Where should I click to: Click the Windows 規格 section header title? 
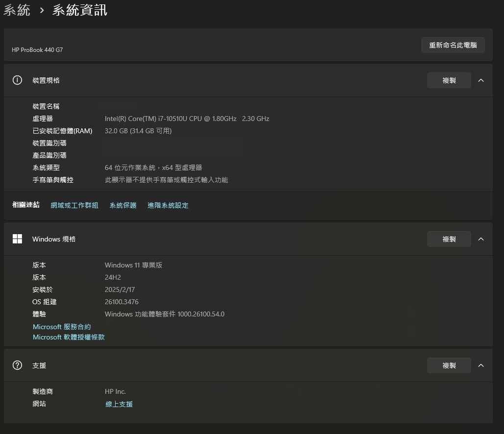coord(54,239)
